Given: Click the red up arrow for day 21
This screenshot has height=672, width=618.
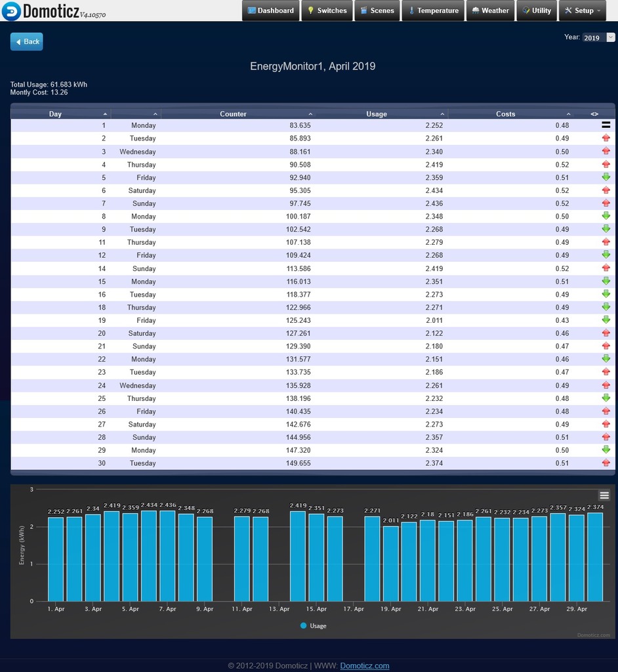Looking at the screenshot, I should [606, 346].
